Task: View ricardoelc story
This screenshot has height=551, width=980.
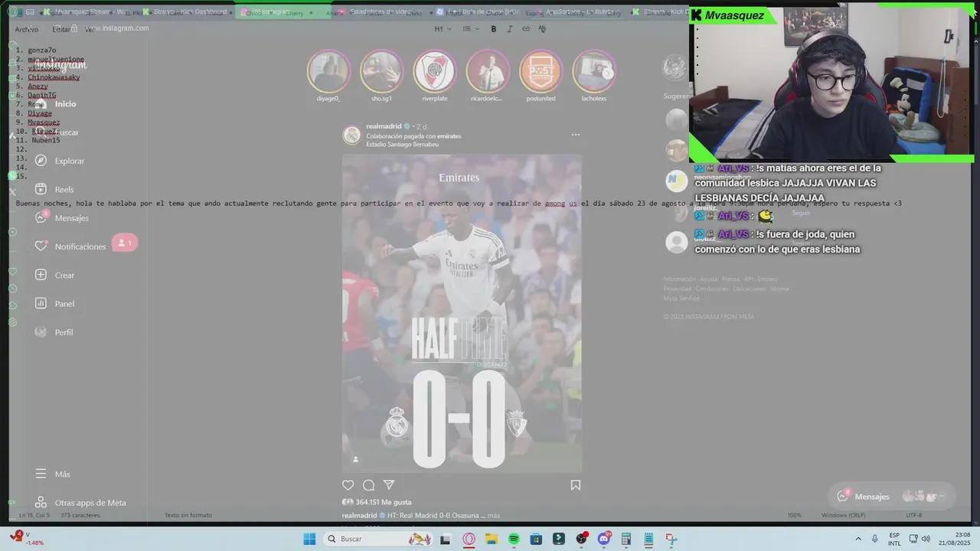Action: [x=488, y=71]
